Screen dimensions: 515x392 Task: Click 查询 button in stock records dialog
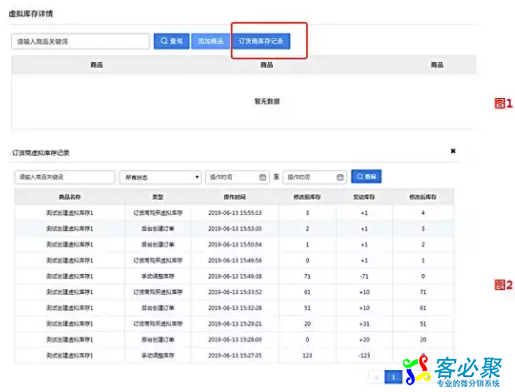coord(366,176)
